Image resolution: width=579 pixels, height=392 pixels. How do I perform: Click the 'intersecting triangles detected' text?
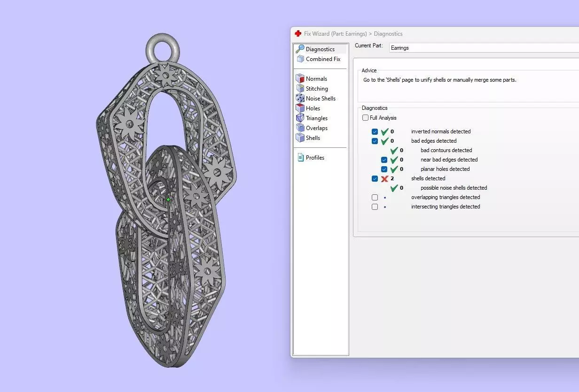pyautogui.click(x=446, y=207)
